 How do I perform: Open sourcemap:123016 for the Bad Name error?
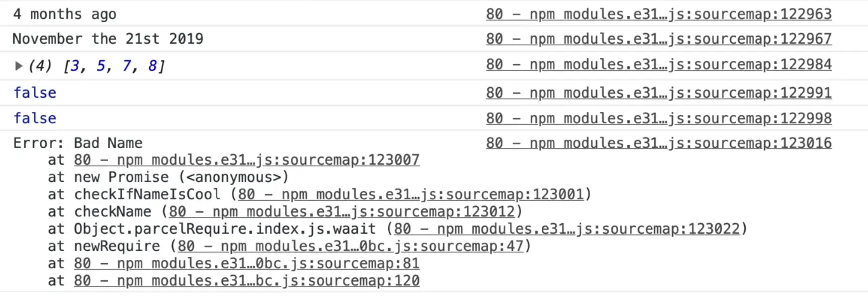658,143
